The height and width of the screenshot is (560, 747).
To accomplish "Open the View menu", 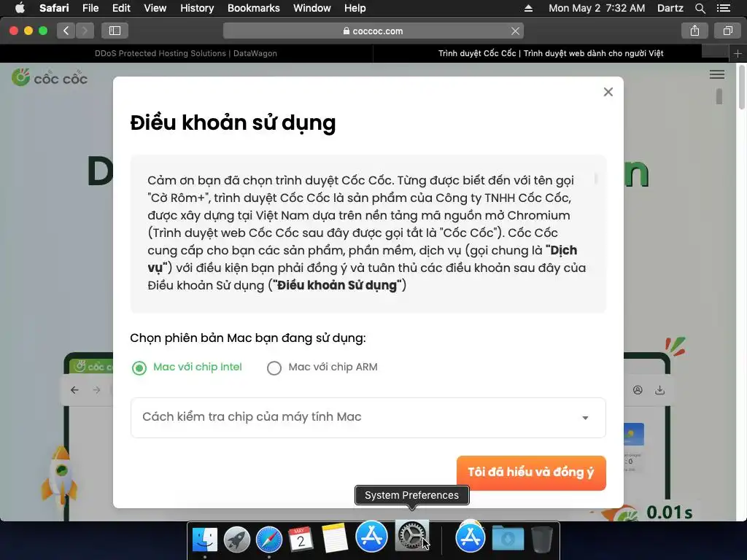I will point(155,8).
